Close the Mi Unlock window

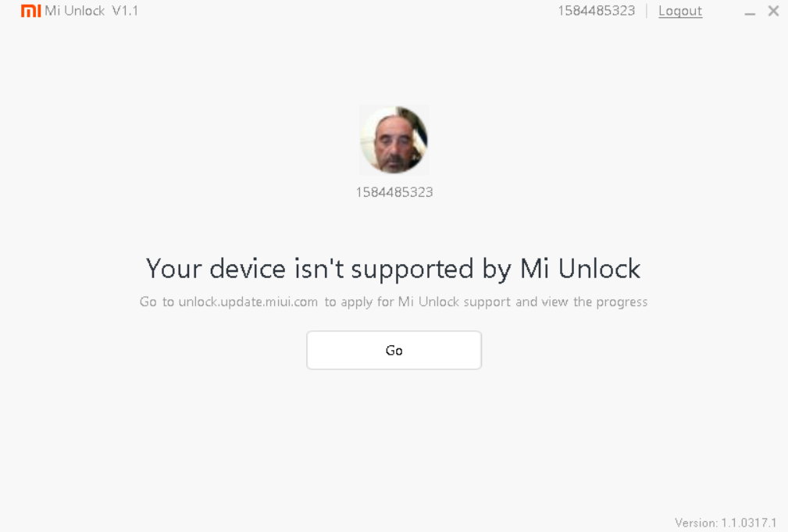[773, 11]
